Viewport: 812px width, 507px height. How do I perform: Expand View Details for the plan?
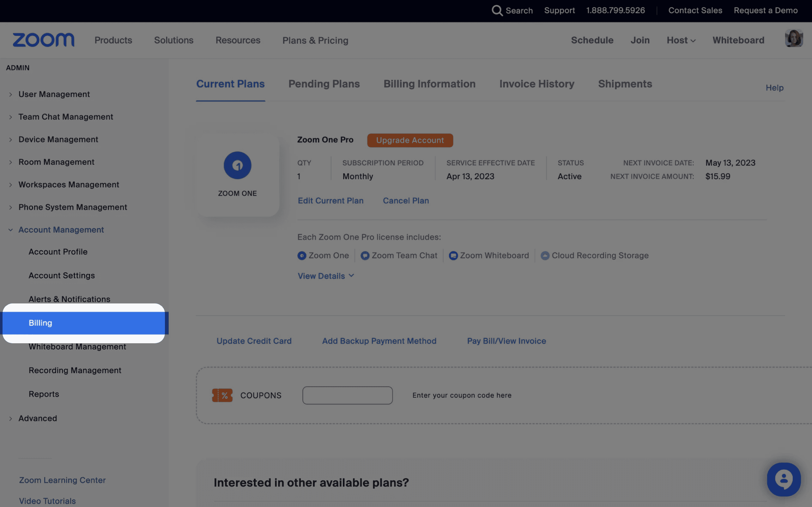click(x=325, y=276)
